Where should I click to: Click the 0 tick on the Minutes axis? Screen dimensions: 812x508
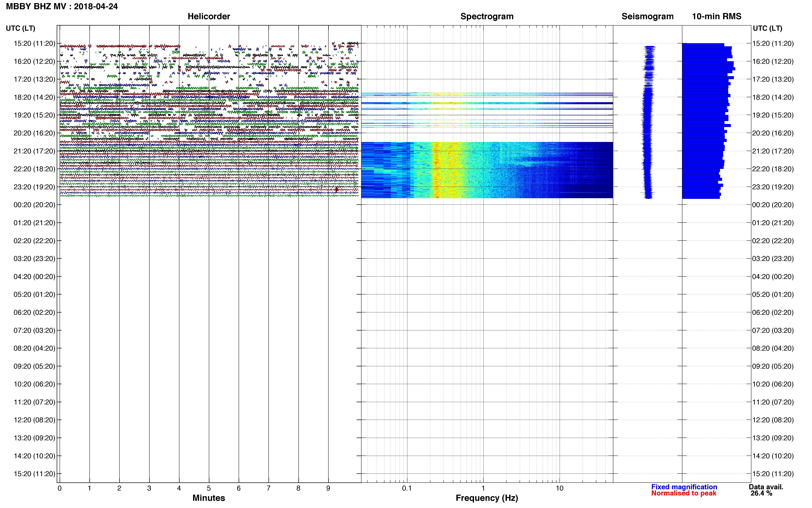coord(60,488)
